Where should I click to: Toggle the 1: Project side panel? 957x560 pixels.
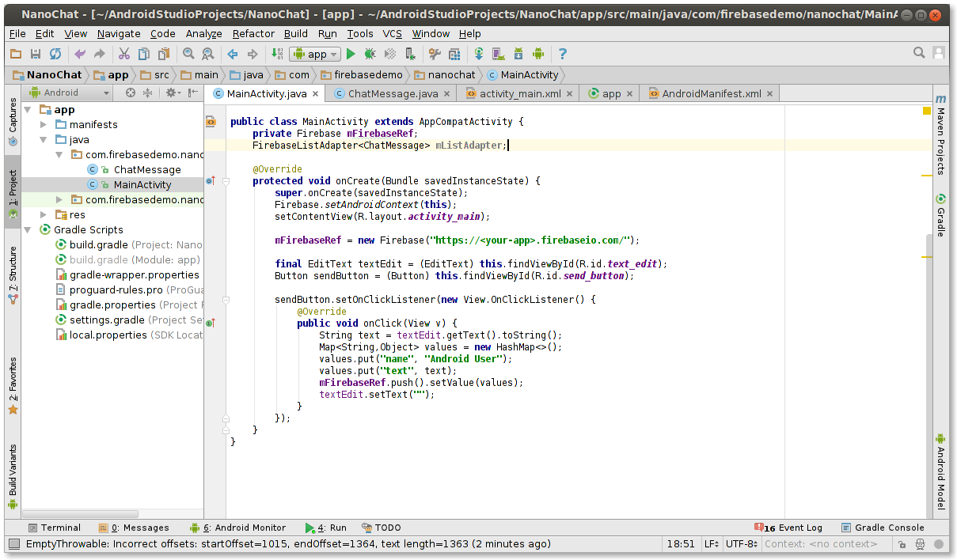13,194
